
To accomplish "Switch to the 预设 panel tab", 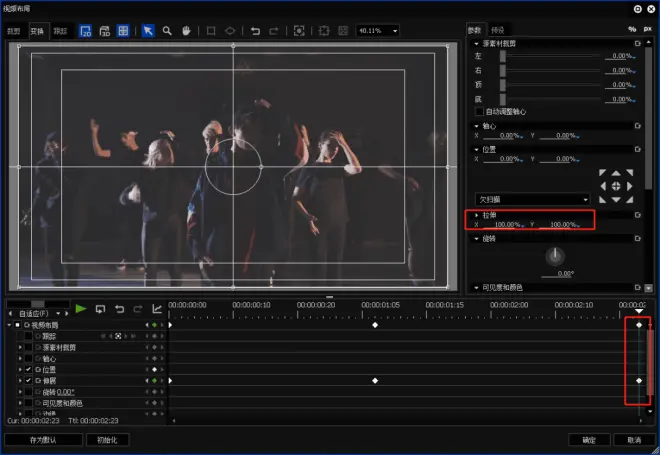I will click(x=498, y=30).
